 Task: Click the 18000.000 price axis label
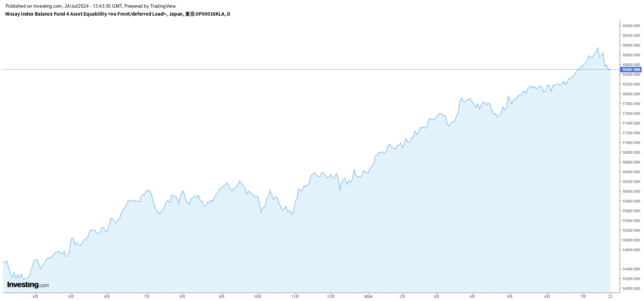631,94
